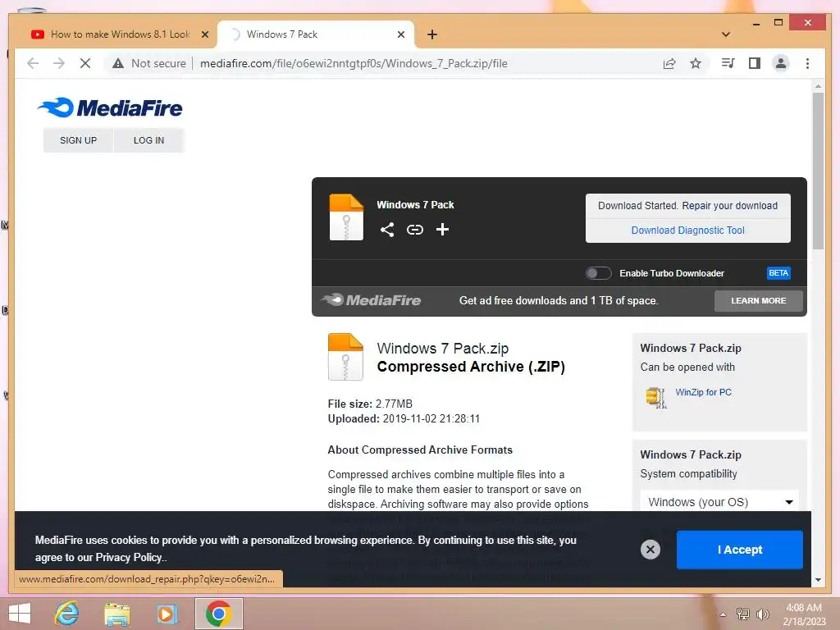Go back using the browser back arrow

point(33,63)
